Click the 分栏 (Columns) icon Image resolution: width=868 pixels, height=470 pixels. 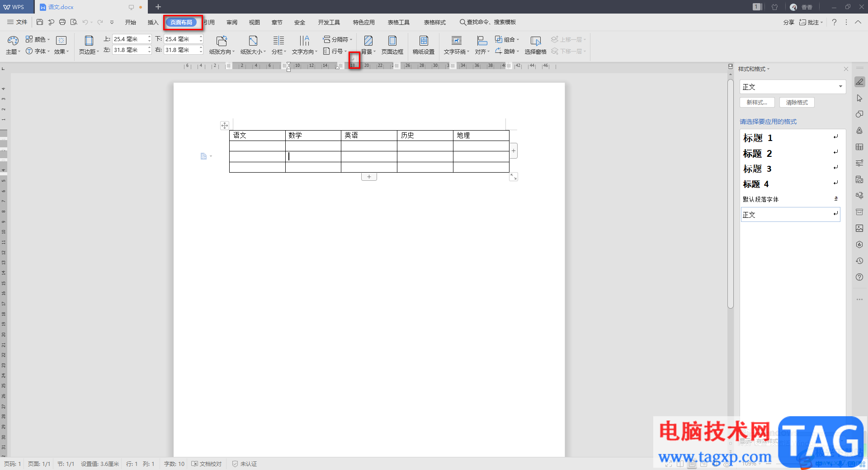pos(278,41)
